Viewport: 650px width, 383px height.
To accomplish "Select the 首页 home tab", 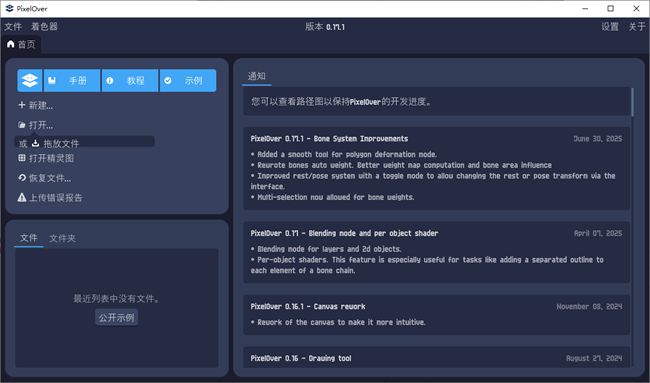I will tap(21, 44).
